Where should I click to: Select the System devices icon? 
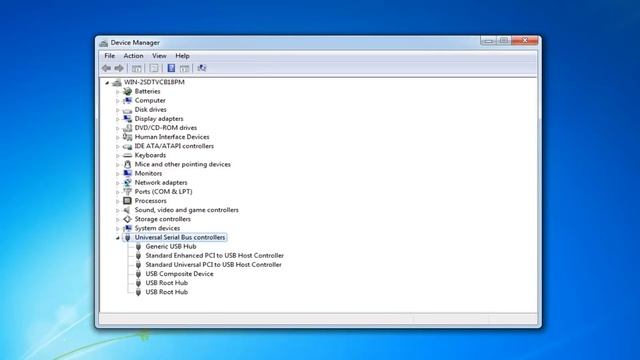(127, 228)
